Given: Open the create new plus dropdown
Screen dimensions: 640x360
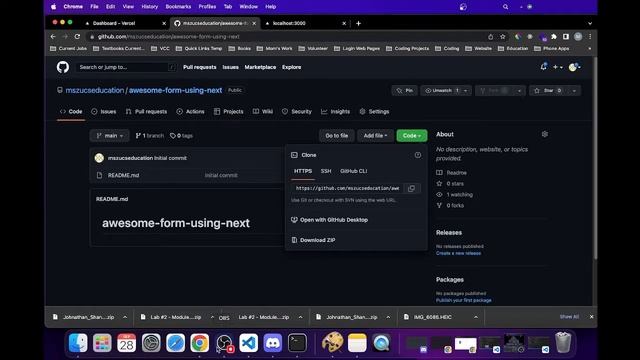Looking at the screenshot, I should tap(558, 67).
